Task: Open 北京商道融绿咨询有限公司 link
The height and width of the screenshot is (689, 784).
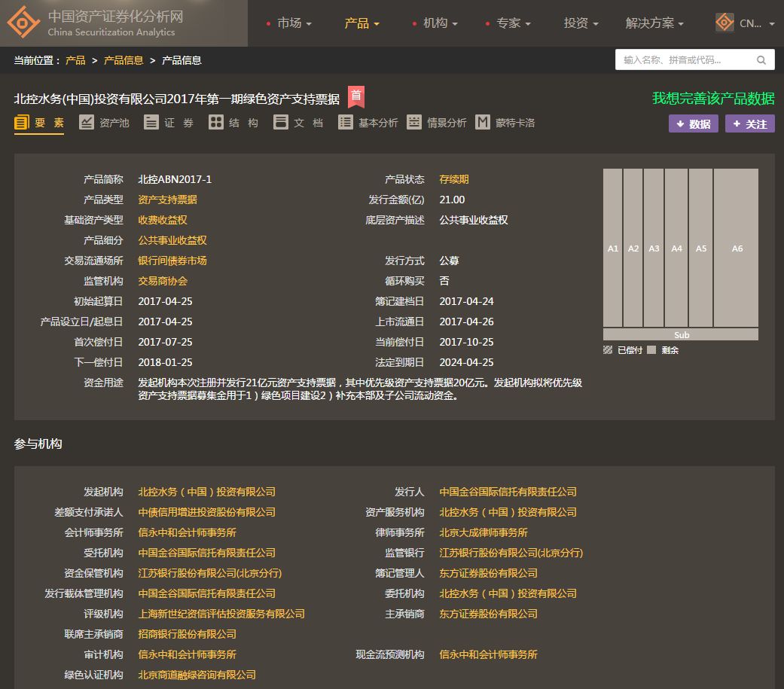Action: tap(197, 675)
